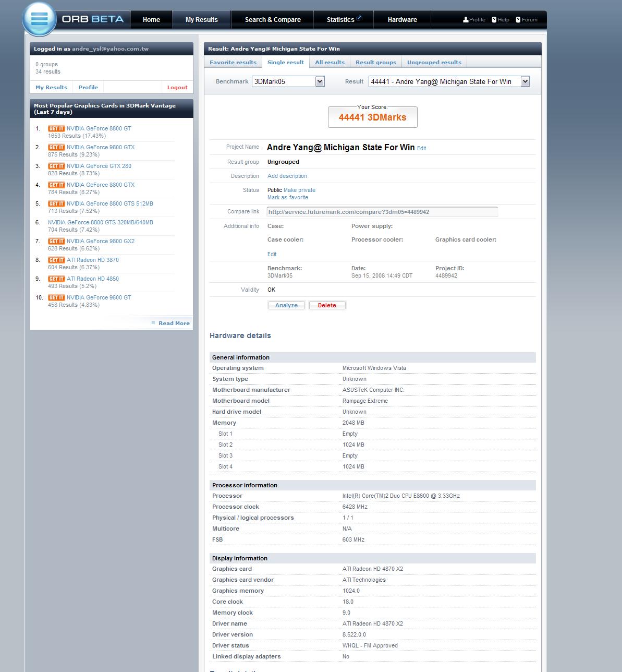Open the NVIDIA GeForce GTX 280 link
Viewport: 622px width, 672px height.
click(x=99, y=166)
